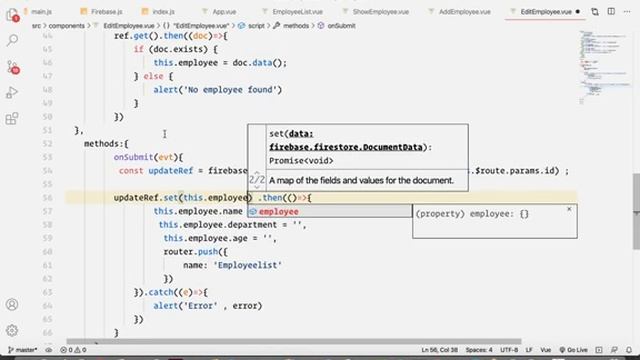640x360 pixels.
Task: Open problems panel via errors and warnings count
Action: 73,350
